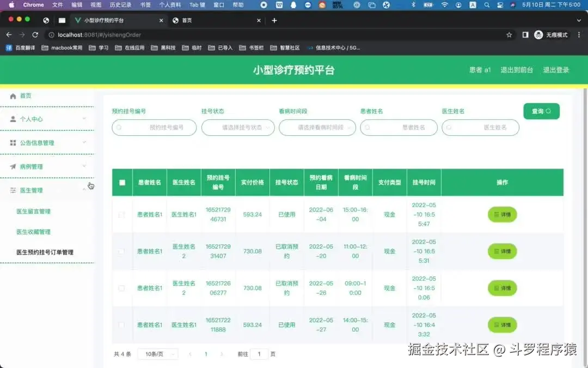
Task: Go back with the browser back arrow
Action: (9, 34)
